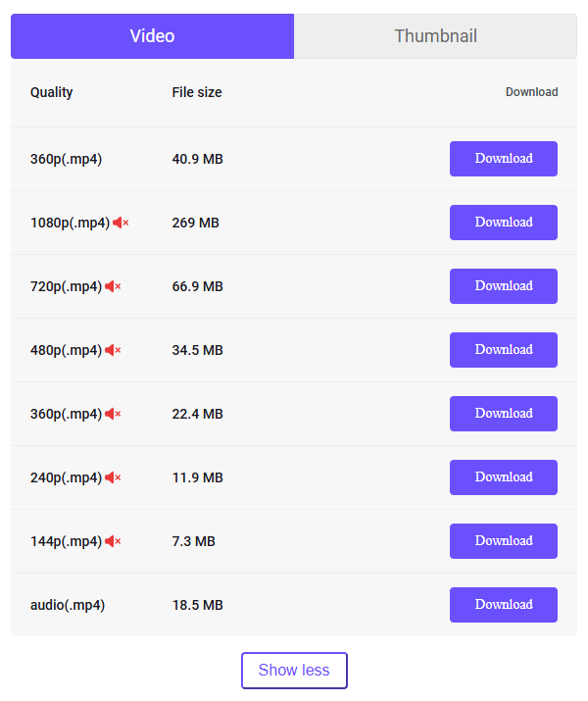
Task: Download the 40.9 MB 360p video
Action: pos(504,159)
